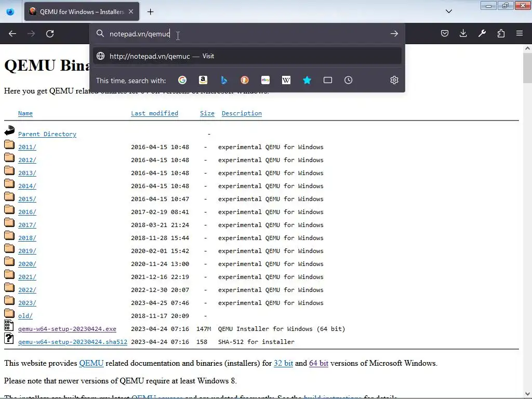Viewport: 532px width, 399px height.
Task: Open the 64 bit link
Action: [318, 363]
